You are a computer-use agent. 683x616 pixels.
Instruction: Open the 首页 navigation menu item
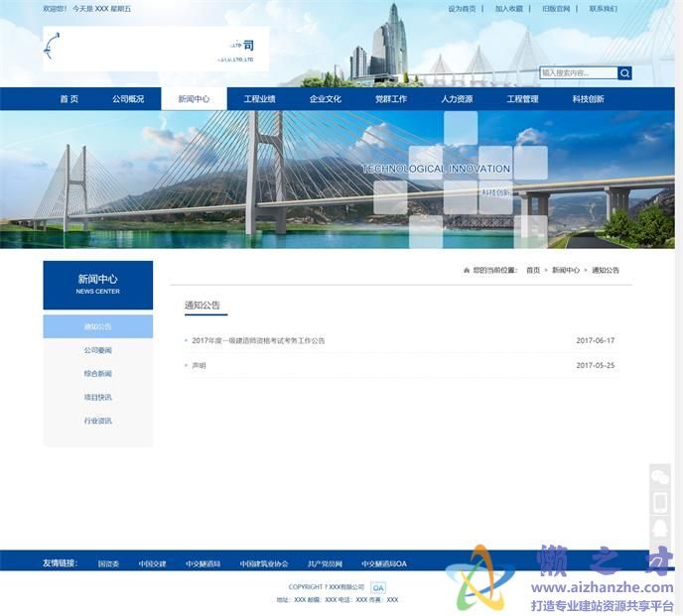(x=68, y=99)
